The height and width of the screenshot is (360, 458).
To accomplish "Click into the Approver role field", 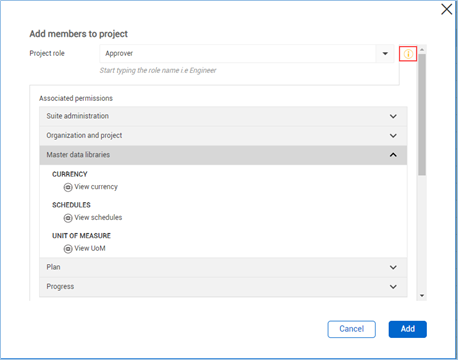I will [238, 53].
